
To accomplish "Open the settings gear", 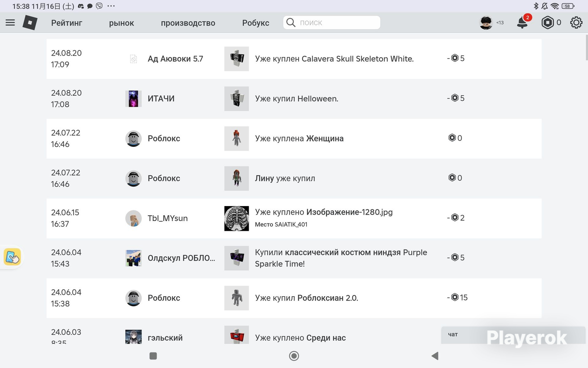I will pos(576,23).
